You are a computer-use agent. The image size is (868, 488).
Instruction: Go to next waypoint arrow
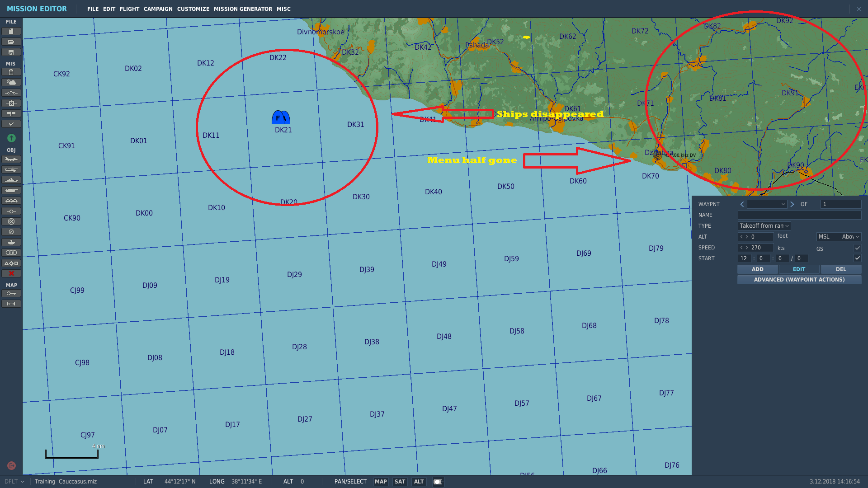click(792, 204)
